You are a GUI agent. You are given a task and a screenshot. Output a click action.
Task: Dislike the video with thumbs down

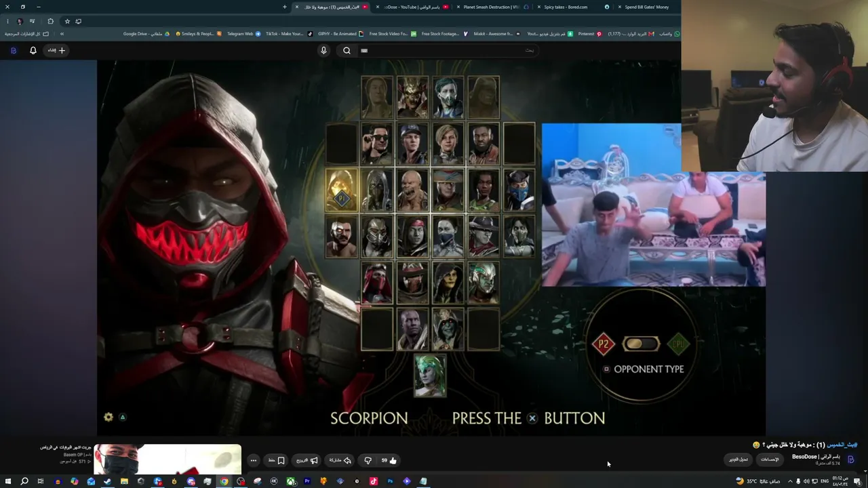(x=368, y=460)
